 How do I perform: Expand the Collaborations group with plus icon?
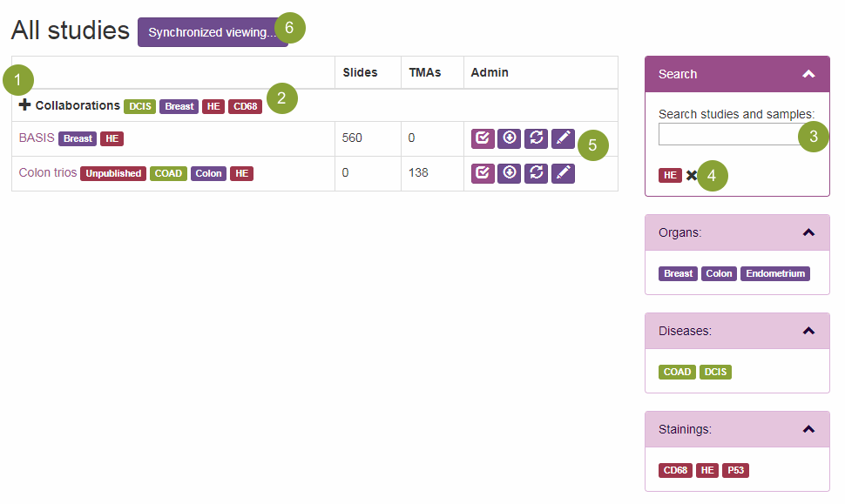click(x=24, y=105)
